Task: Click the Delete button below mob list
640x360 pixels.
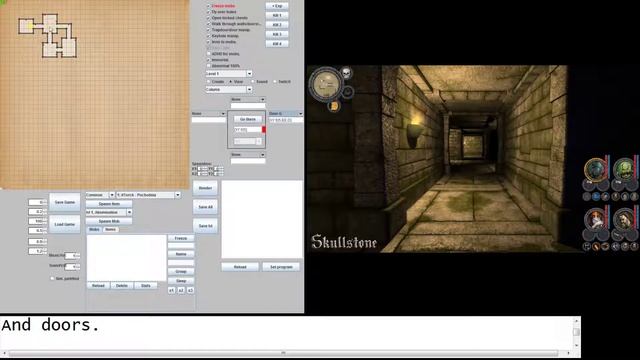Action: (x=122, y=286)
